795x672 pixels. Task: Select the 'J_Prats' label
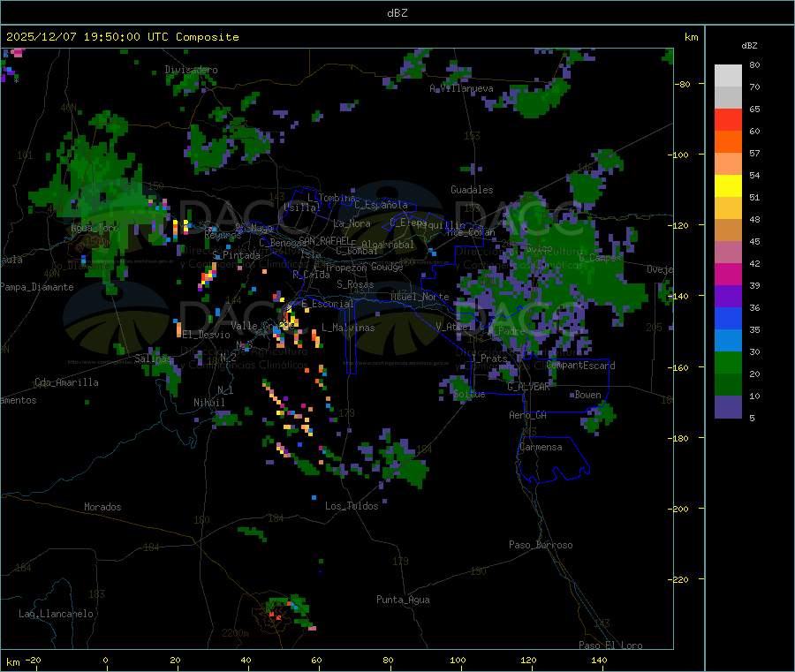(x=488, y=359)
